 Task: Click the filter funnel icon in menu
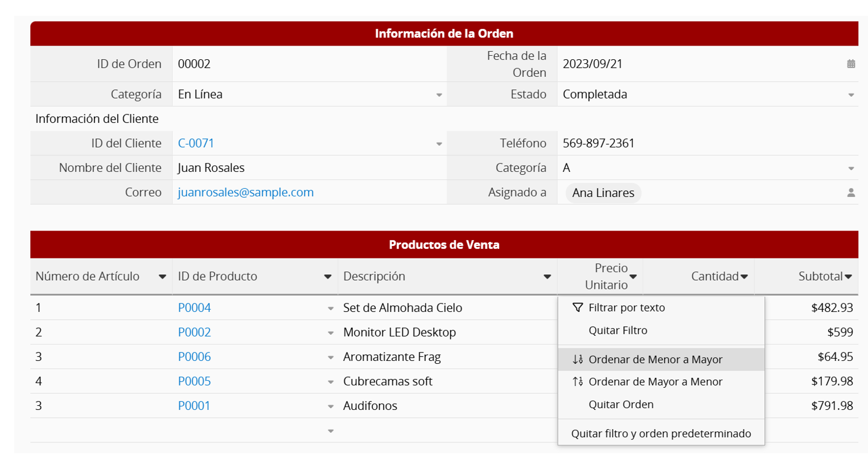pyautogui.click(x=578, y=307)
